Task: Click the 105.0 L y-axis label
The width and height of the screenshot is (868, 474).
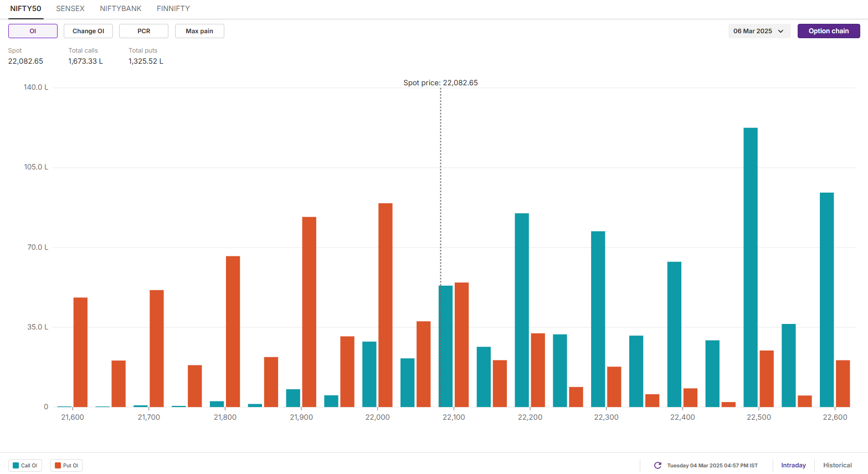Action: [x=36, y=167]
